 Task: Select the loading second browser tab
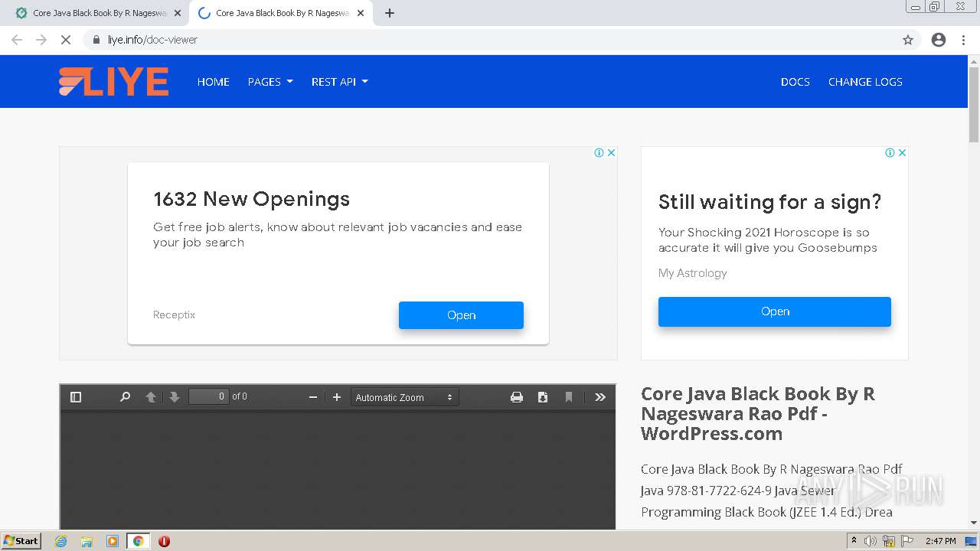coord(280,13)
